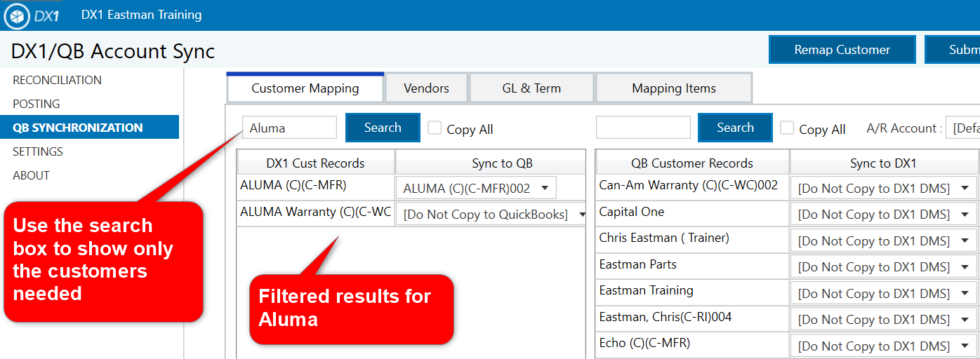Screen dimensions: 980x359
Task: Click the partially visible Submit button
Action: pyautogui.click(x=953, y=50)
